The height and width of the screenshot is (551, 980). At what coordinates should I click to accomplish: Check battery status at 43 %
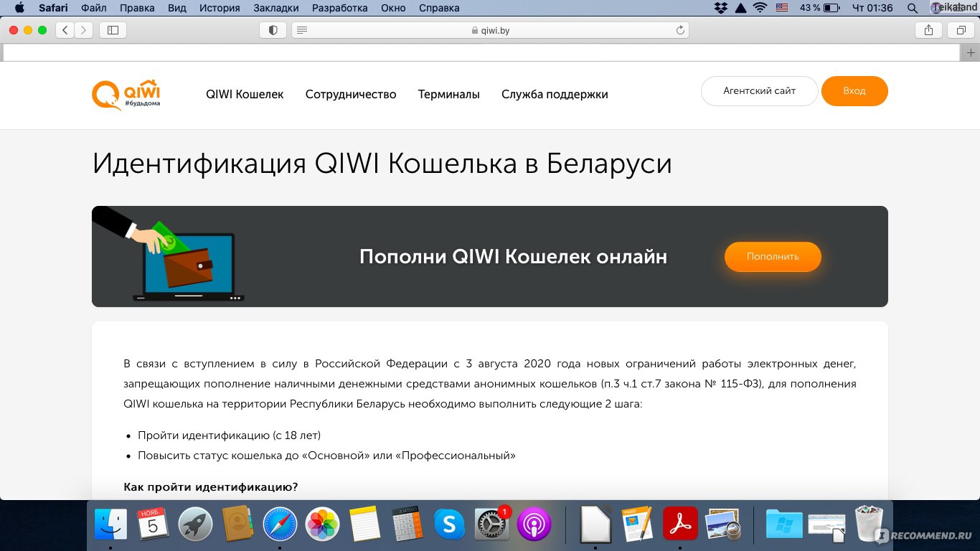pyautogui.click(x=819, y=8)
